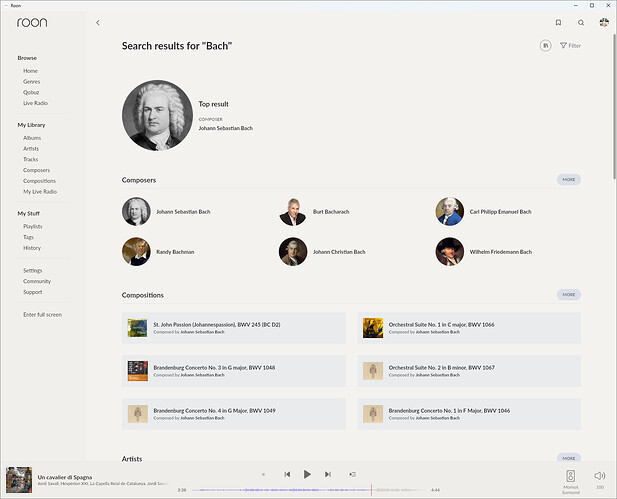Click Enter full screen link

[42, 314]
